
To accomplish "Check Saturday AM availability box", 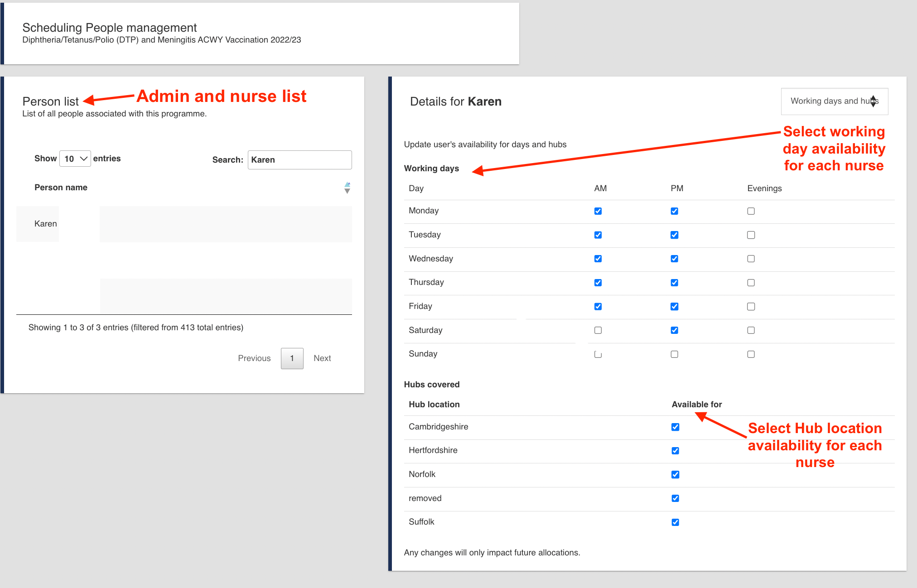I will coord(598,330).
